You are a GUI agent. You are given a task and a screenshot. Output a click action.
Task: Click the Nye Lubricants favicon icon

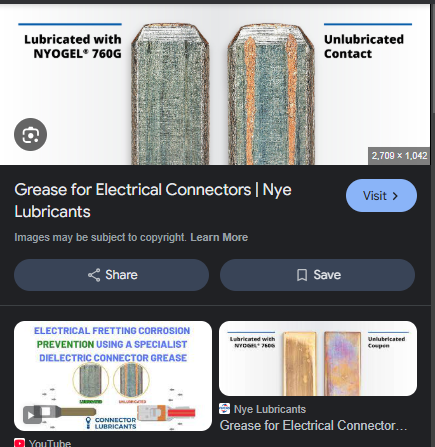(x=224, y=409)
